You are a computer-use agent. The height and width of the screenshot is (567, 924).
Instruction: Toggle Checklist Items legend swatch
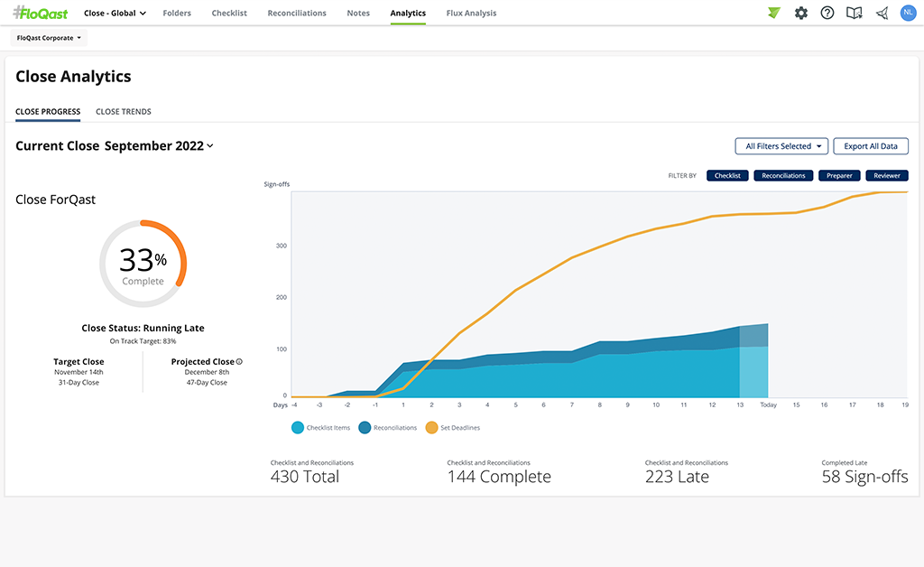pos(298,428)
